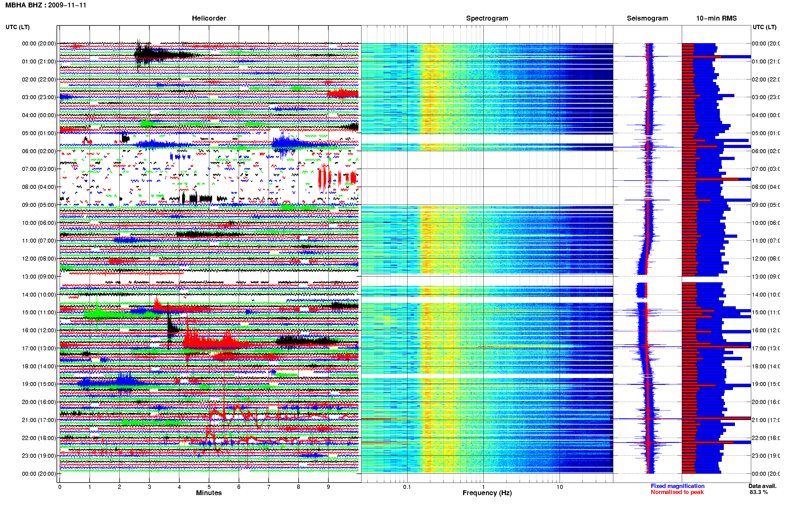The height and width of the screenshot is (508, 812).
Task: Click the 09:00 (05:00) label on left time axis
Action: [39, 205]
